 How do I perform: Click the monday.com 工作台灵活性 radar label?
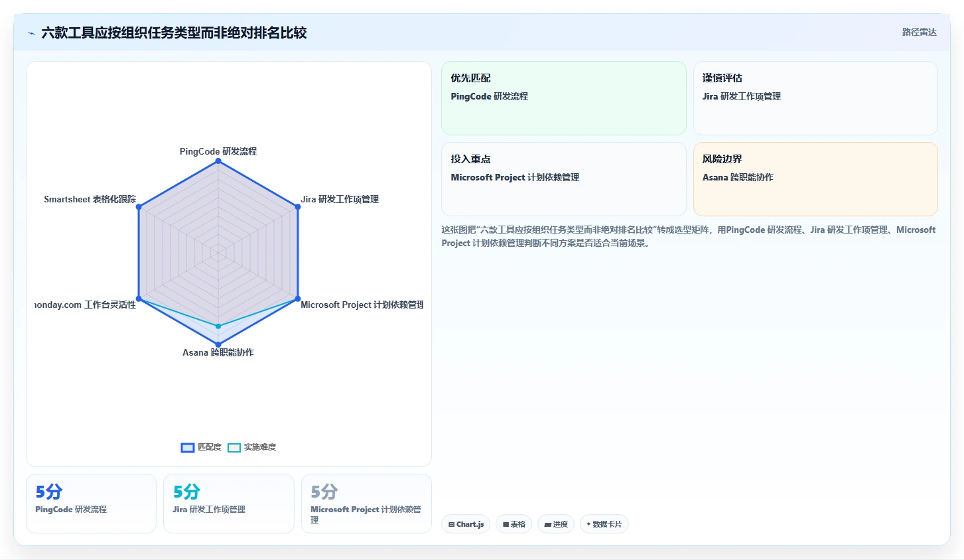[85, 305]
